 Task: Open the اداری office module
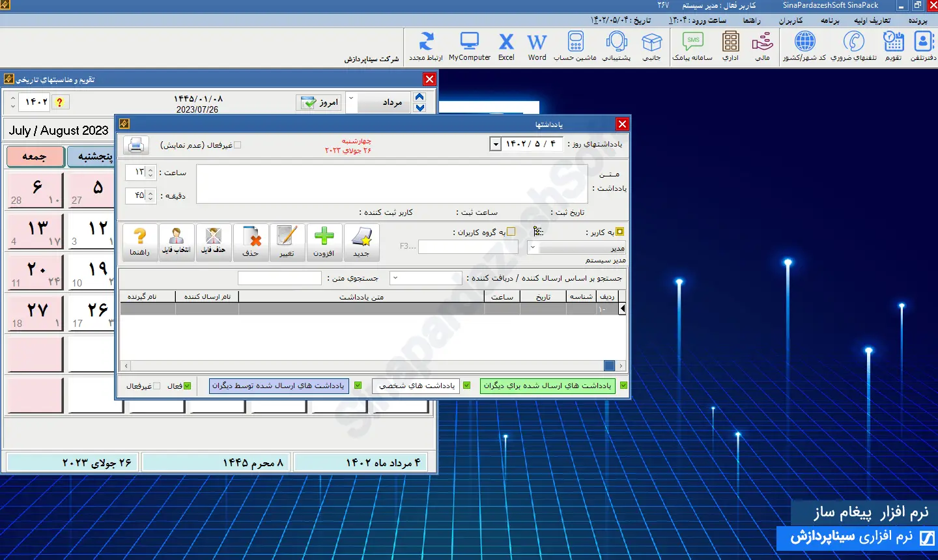[x=731, y=46]
